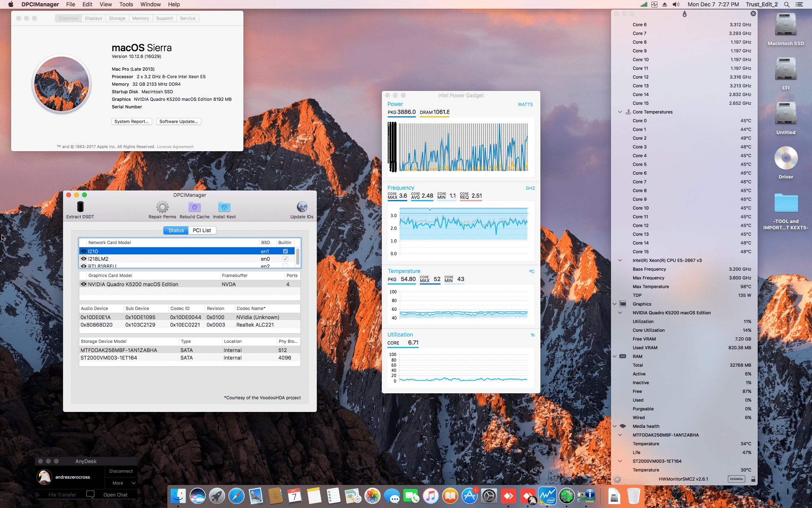Open the TOOL and IMPORT KEXTS folder
The height and width of the screenshot is (508, 812).
(x=786, y=203)
